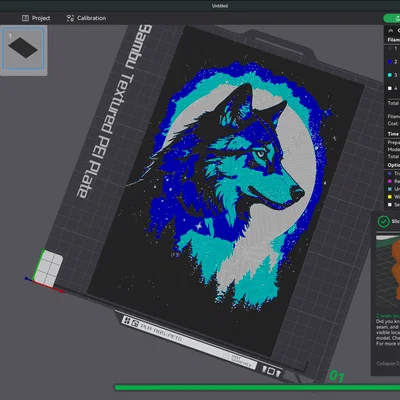This screenshot has width=400, height=400.
Task: Click the green slicing complete checkmark icon
Action: [x=384, y=221]
